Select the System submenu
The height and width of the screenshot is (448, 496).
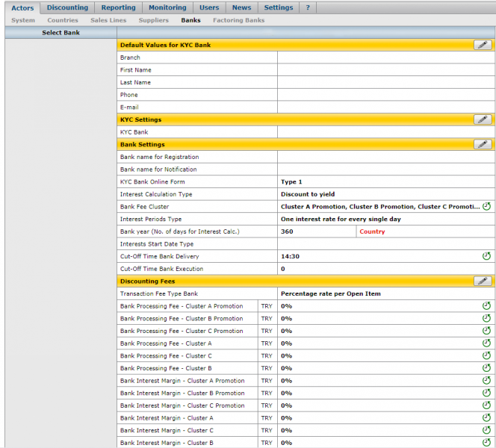(23, 20)
